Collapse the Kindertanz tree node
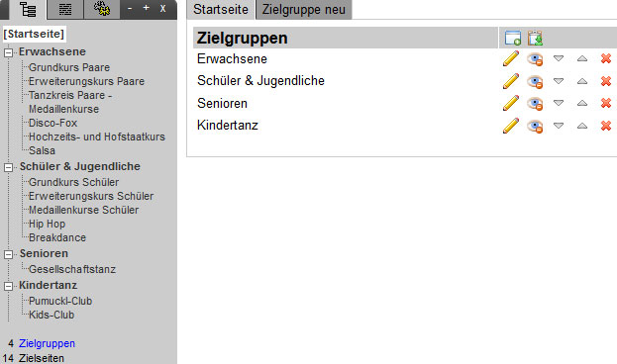The width and height of the screenshot is (617, 364). pyautogui.click(x=8, y=286)
